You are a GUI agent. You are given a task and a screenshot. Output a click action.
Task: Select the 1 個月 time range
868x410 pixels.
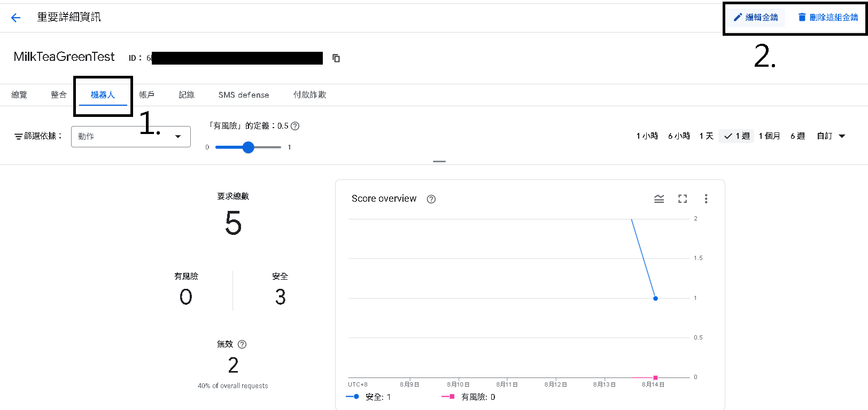pos(769,136)
